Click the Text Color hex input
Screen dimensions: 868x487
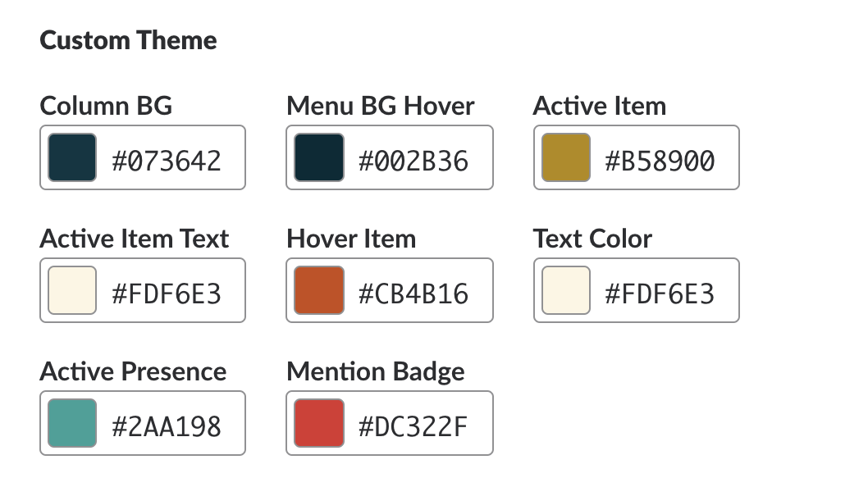coord(660,292)
